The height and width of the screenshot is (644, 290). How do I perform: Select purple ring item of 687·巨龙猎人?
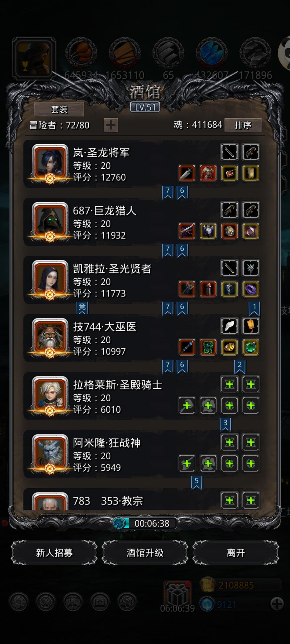[251, 231]
